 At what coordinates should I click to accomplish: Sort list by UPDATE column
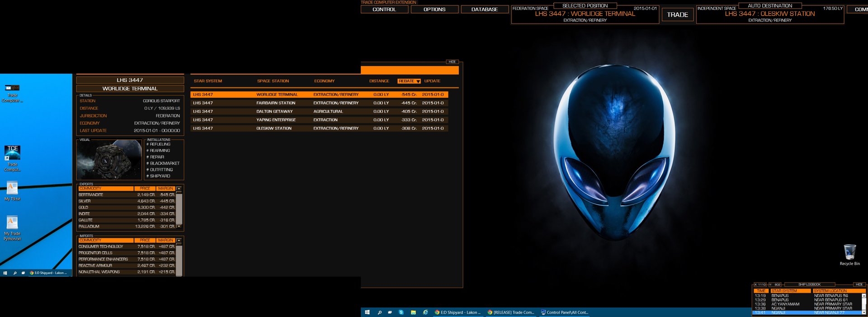pyautogui.click(x=432, y=81)
